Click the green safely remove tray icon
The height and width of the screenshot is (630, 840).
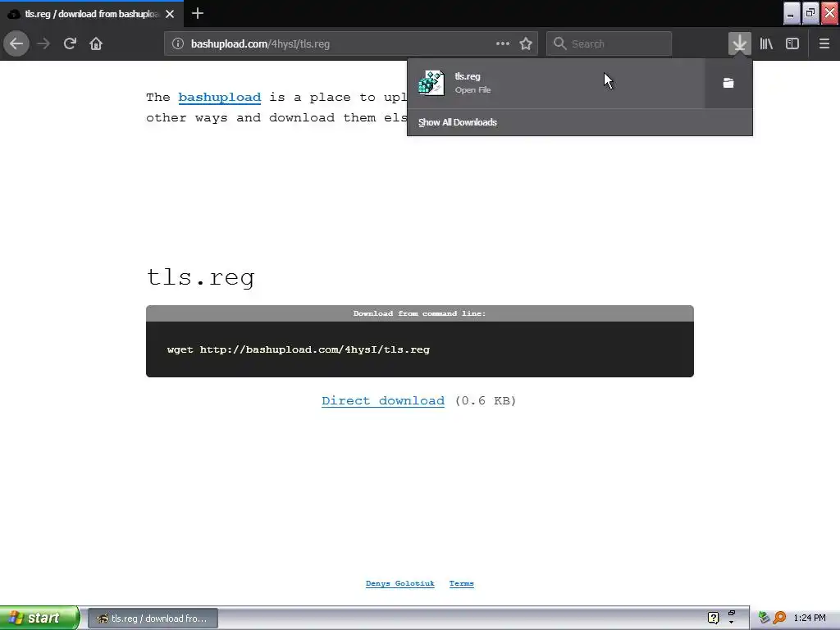click(764, 618)
